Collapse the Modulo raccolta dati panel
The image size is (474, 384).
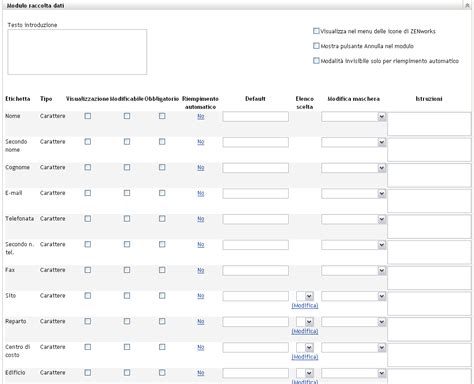pyautogui.click(x=467, y=6)
